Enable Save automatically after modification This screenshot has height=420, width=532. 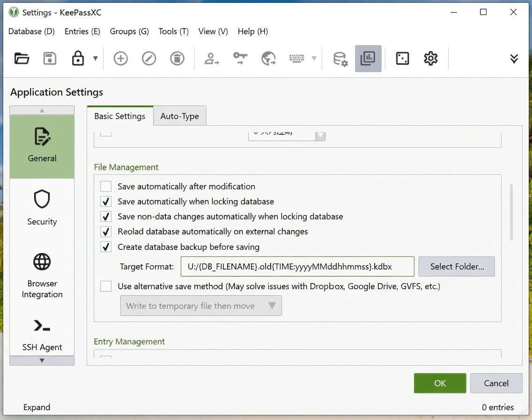pyautogui.click(x=106, y=187)
